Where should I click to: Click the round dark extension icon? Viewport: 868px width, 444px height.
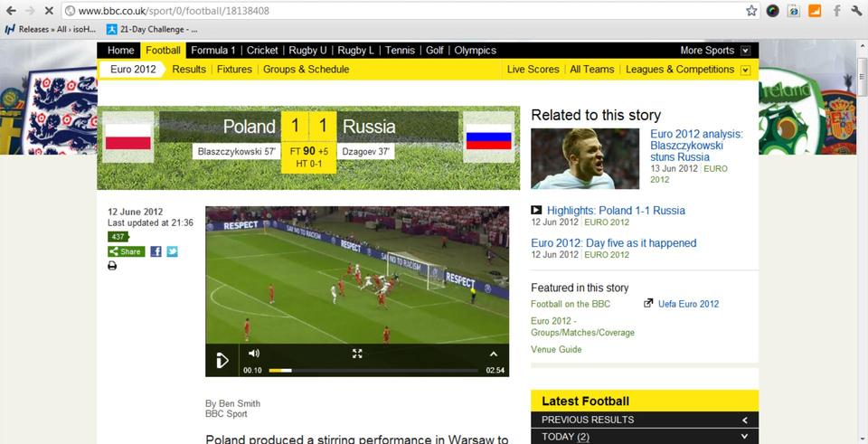(x=773, y=11)
